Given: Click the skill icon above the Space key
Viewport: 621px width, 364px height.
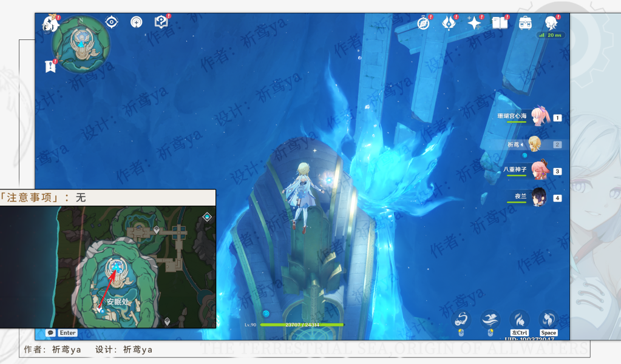Looking at the screenshot, I should [549, 319].
